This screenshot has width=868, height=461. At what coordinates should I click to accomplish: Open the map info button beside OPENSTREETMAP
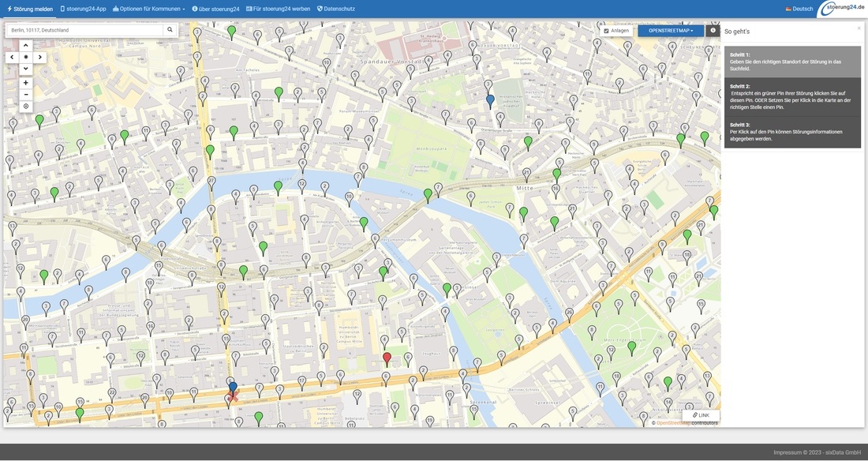click(713, 31)
